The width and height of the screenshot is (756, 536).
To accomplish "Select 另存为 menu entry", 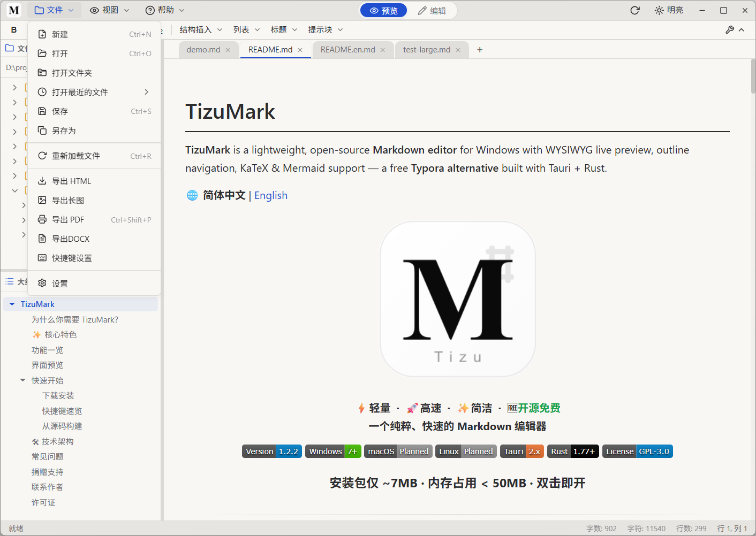I will pos(94,131).
